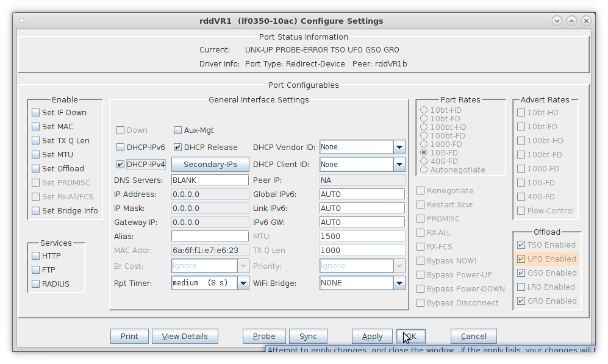The height and width of the screenshot is (364, 608).
Task: Tick the Set MTU checkbox
Action: (36, 155)
